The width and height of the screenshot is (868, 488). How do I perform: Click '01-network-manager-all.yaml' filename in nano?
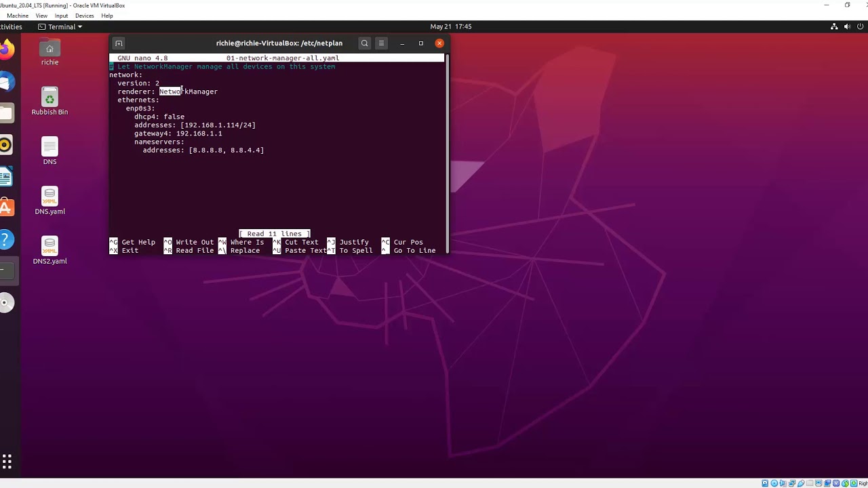(283, 58)
